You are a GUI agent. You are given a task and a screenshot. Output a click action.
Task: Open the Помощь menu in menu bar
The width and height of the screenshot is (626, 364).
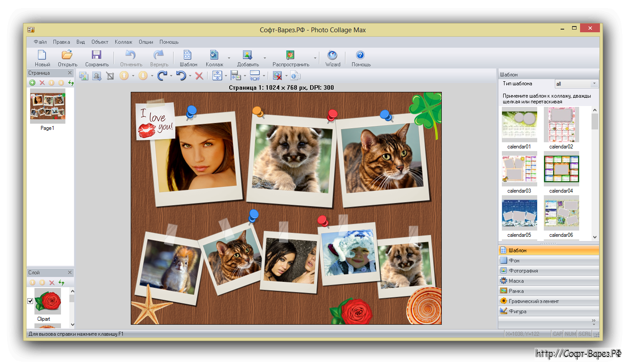(x=169, y=42)
